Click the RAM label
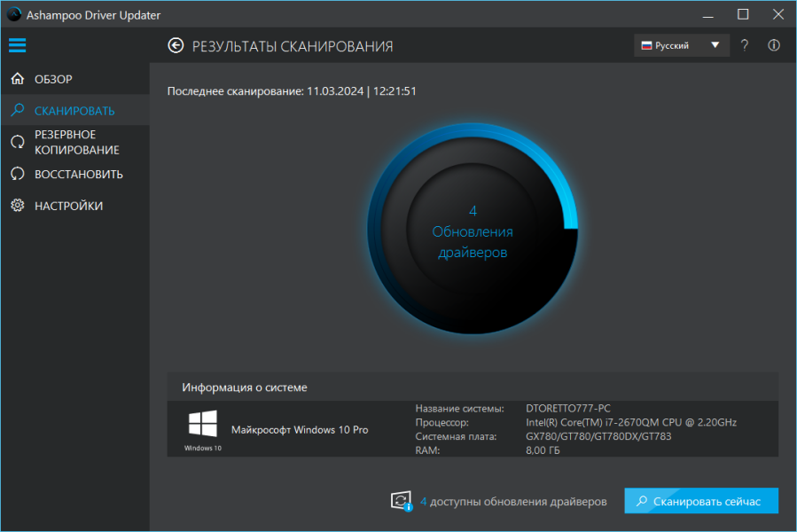 click(427, 450)
